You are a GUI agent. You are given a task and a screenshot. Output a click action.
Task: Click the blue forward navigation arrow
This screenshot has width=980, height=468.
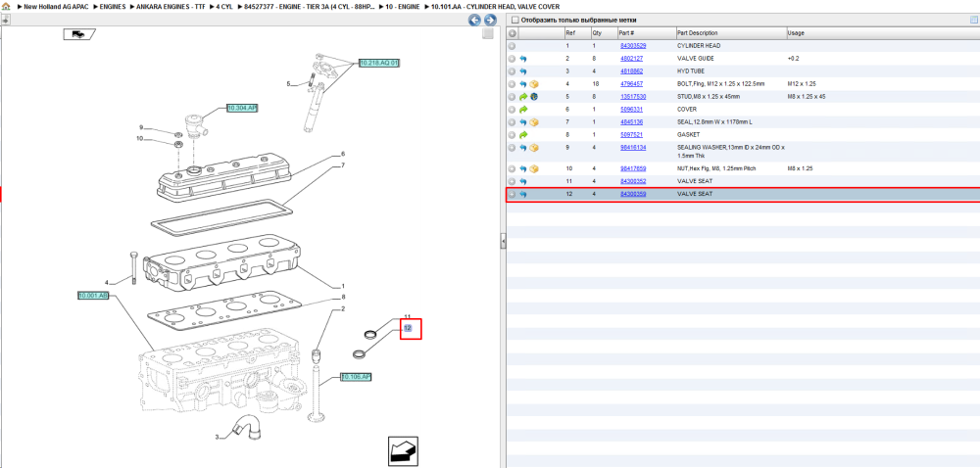pyautogui.click(x=491, y=20)
